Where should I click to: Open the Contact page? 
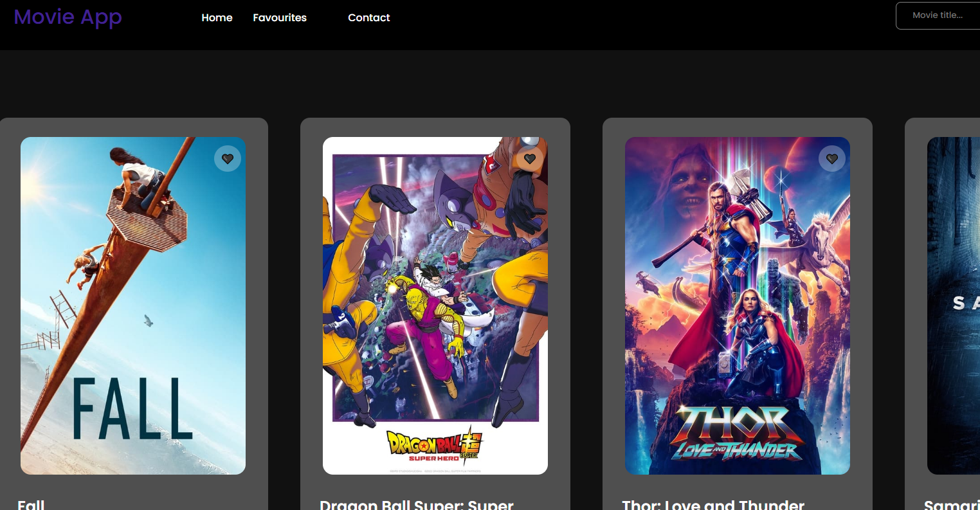pos(368,18)
